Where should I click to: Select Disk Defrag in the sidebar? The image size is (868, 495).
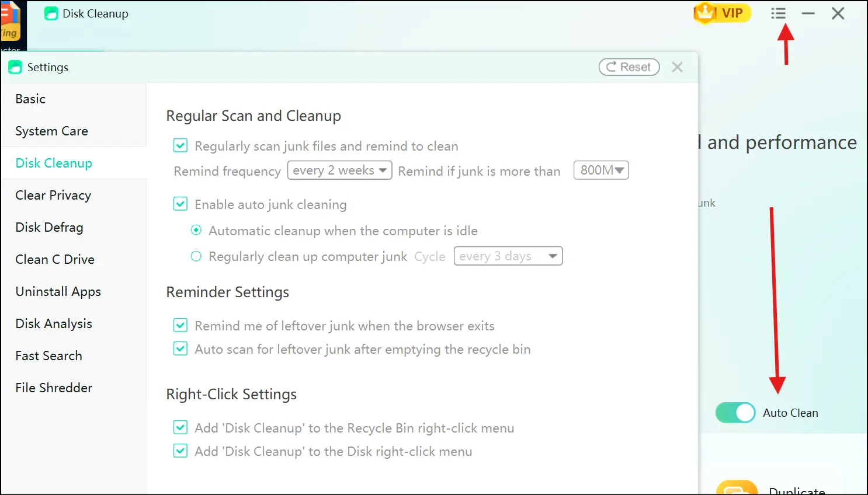pyautogui.click(x=49, y=227)
